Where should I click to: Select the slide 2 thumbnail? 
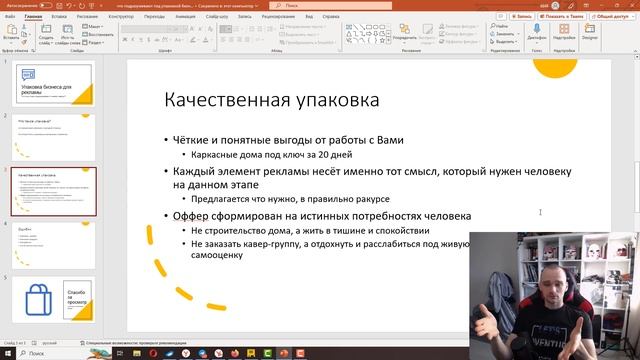[53, 138]
